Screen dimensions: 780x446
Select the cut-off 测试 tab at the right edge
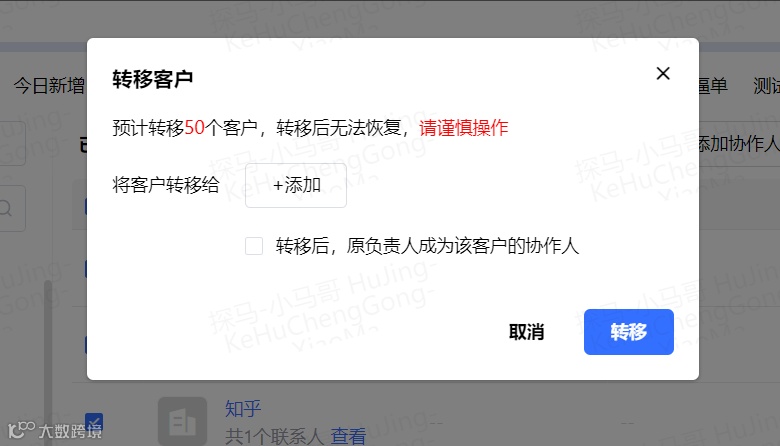coord(766,86)
